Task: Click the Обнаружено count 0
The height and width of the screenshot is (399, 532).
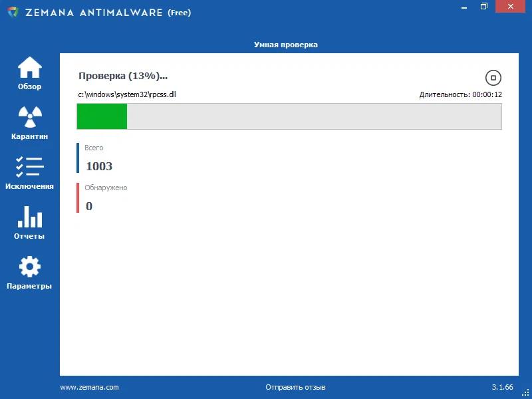Action: tap(89, 206)
